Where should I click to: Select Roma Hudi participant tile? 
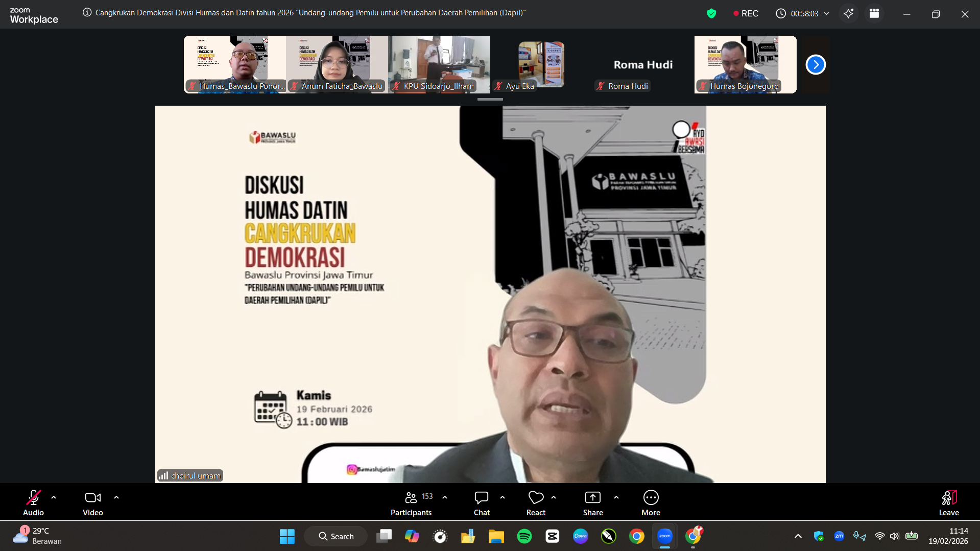tap(643, 64)
